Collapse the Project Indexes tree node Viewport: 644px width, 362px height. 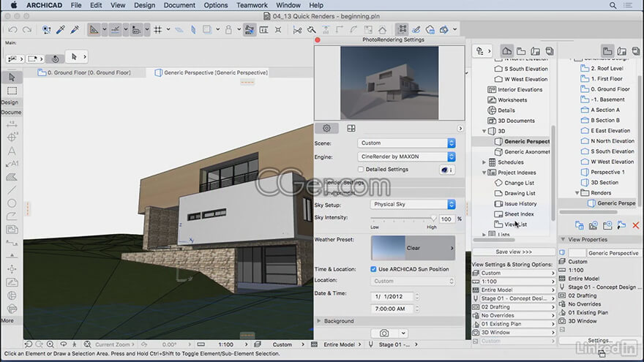[x=484, y=173]
